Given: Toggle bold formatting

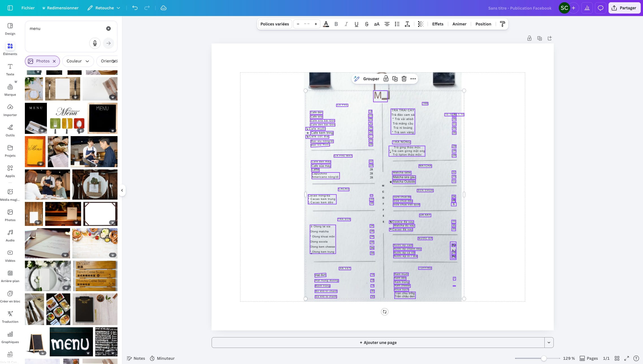Looking at the screenshot, I should click(x=336, y=24).
